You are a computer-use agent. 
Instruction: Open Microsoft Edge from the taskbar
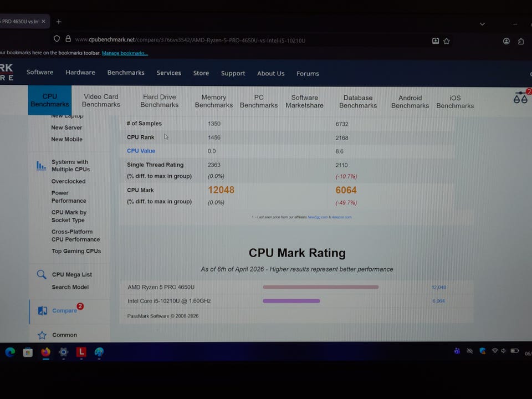pyautogui.click(x=10, y=352)
